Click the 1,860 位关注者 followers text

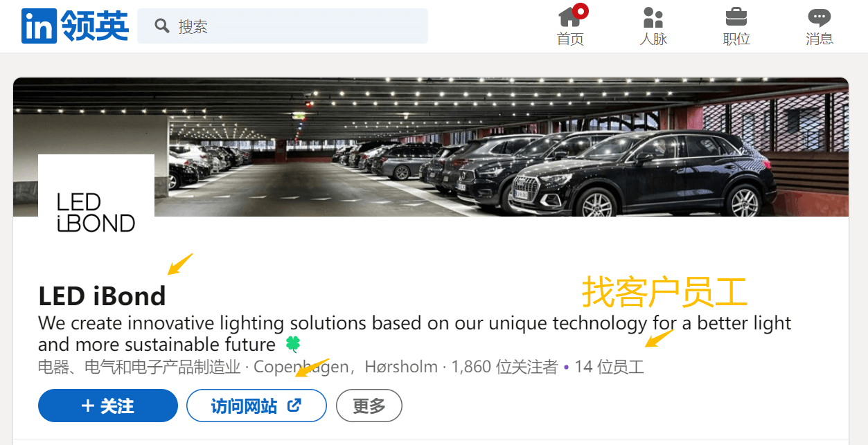click(504, 367)
